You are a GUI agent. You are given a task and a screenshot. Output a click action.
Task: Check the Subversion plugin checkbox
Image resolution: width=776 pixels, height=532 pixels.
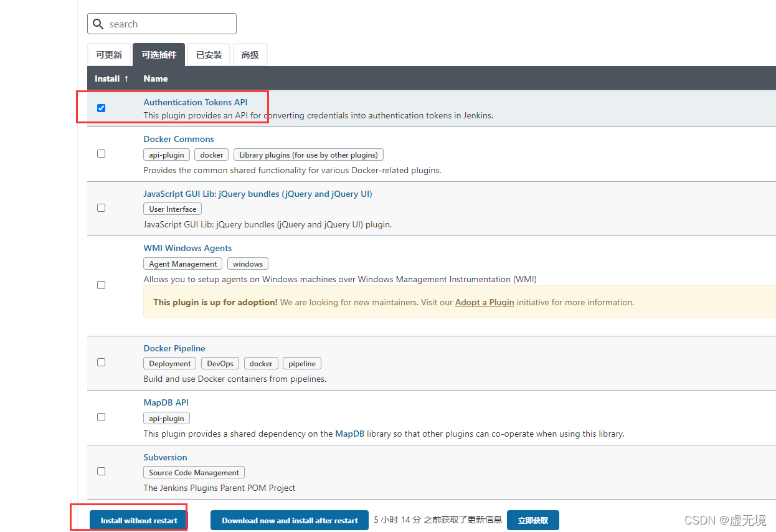[102, 471]
